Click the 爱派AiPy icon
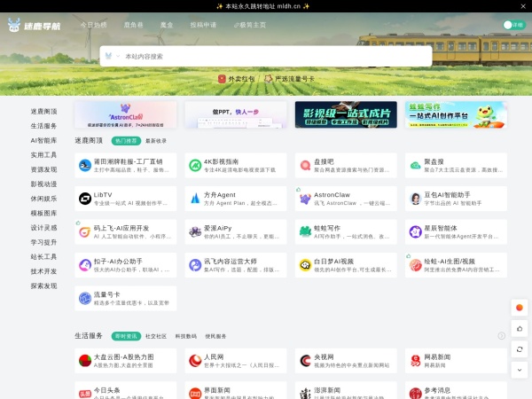 click(x=195, y=231)
